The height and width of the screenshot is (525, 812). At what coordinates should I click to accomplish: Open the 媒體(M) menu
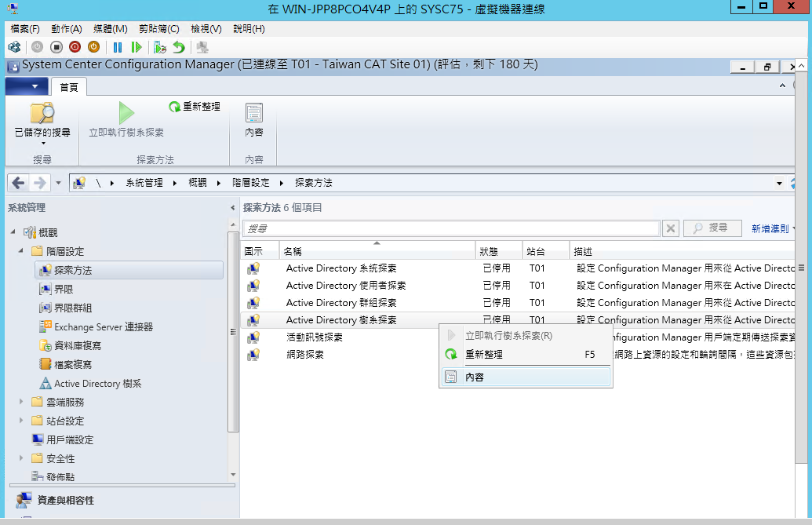coord(111,29)
